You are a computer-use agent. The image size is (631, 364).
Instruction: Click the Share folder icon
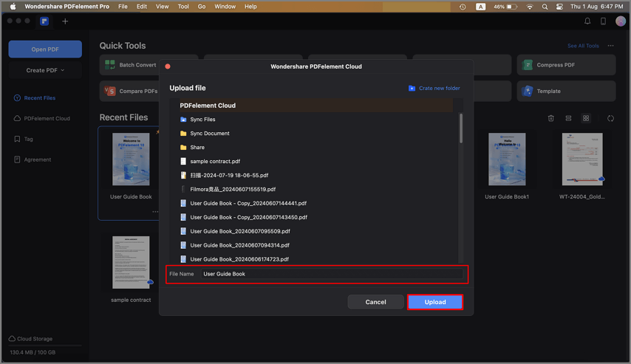click(x=183, y=147)
